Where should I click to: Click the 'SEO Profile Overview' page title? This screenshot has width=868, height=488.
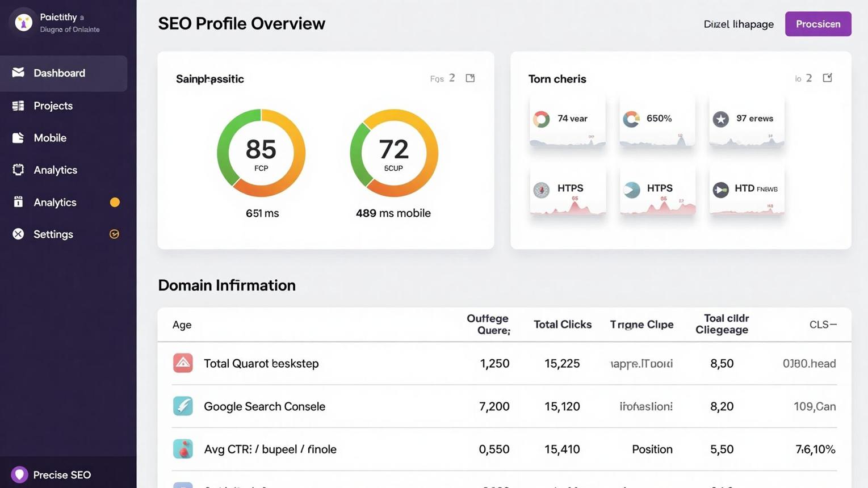click(241, 23)
